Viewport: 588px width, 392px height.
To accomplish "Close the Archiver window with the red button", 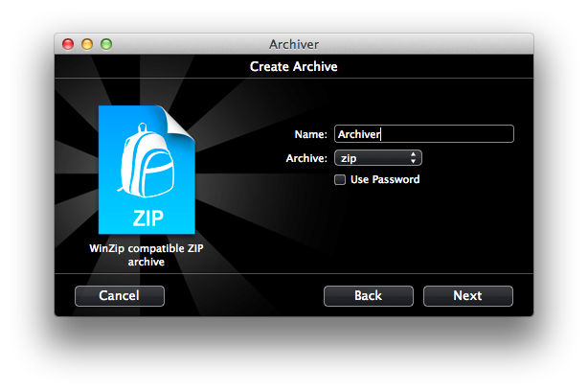I will tap(68, 43).
